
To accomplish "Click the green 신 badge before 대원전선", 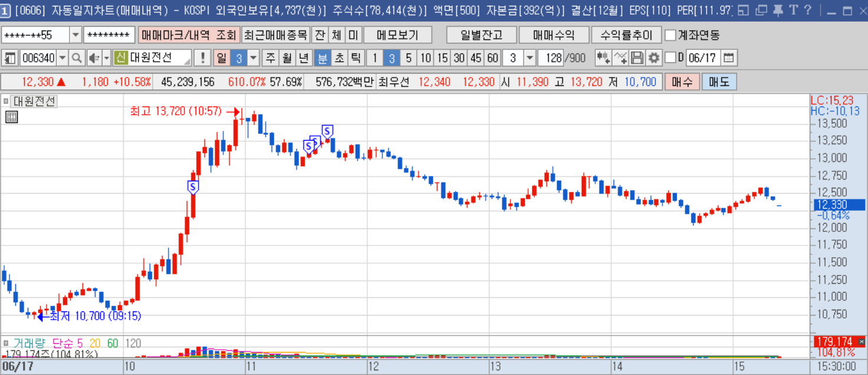I will point(121,58).
